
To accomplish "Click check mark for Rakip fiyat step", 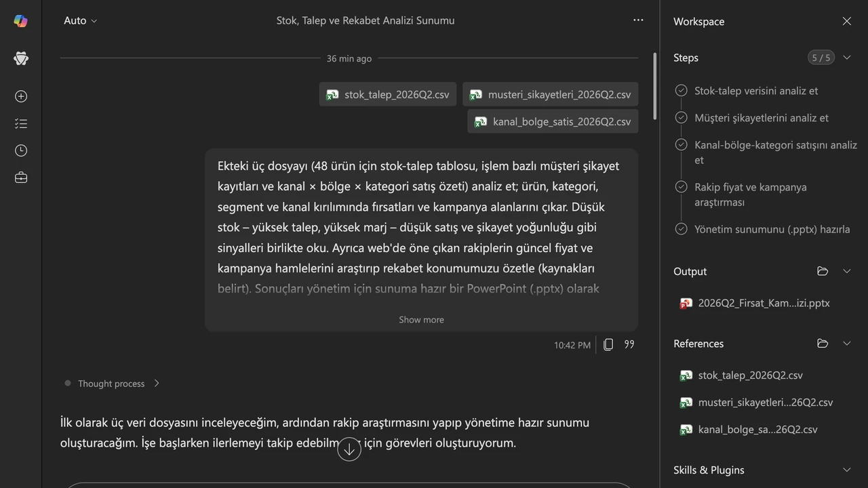I will coord(682,187).
